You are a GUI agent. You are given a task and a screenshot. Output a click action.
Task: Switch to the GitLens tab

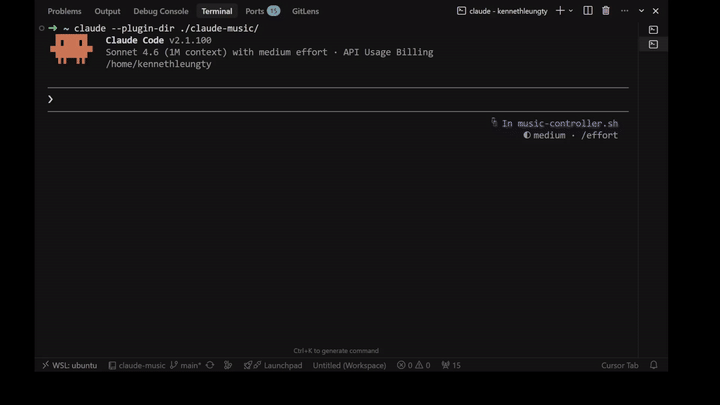[x=305, y=11]
